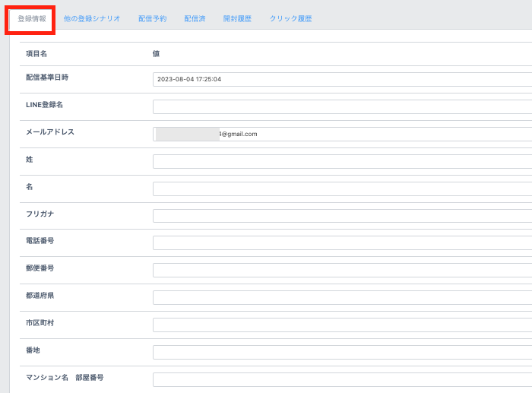Go to the クリック履歴 tab
The image size is (532, 393).
coord(290,18)
